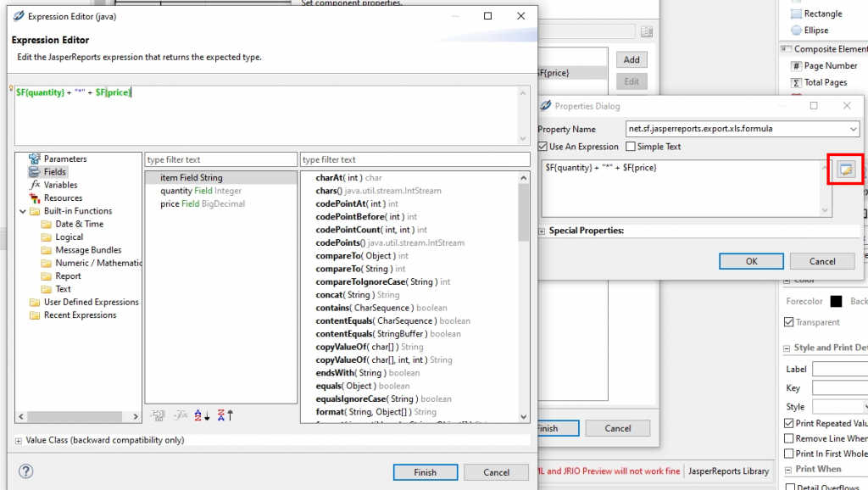
Task: Click the fields filter text box
Action: 221,159
